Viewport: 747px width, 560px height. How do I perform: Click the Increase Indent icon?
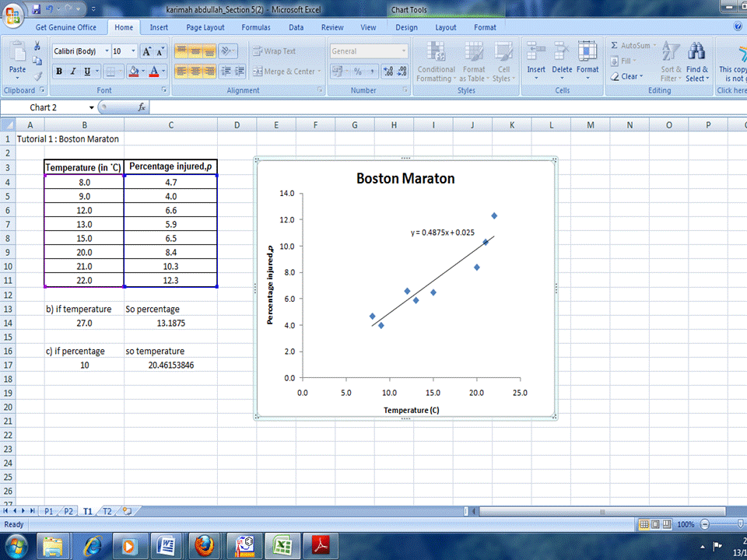[x=240, y=72]
